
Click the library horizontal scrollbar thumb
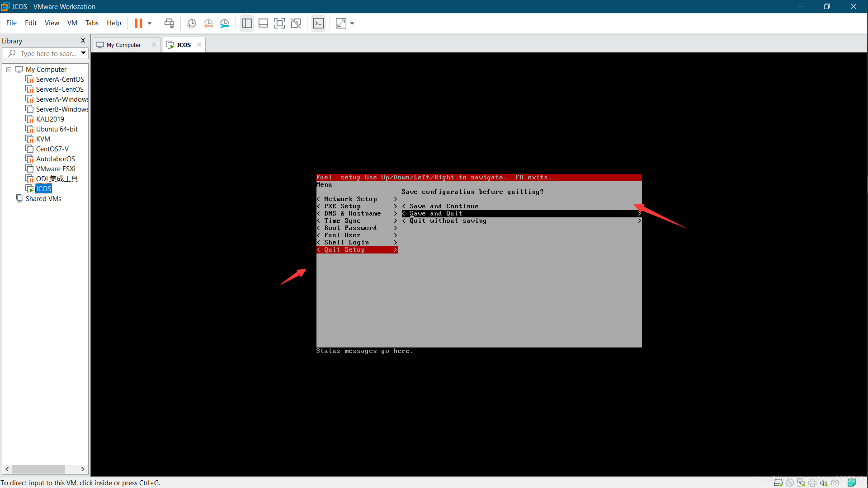pos(38,469)
